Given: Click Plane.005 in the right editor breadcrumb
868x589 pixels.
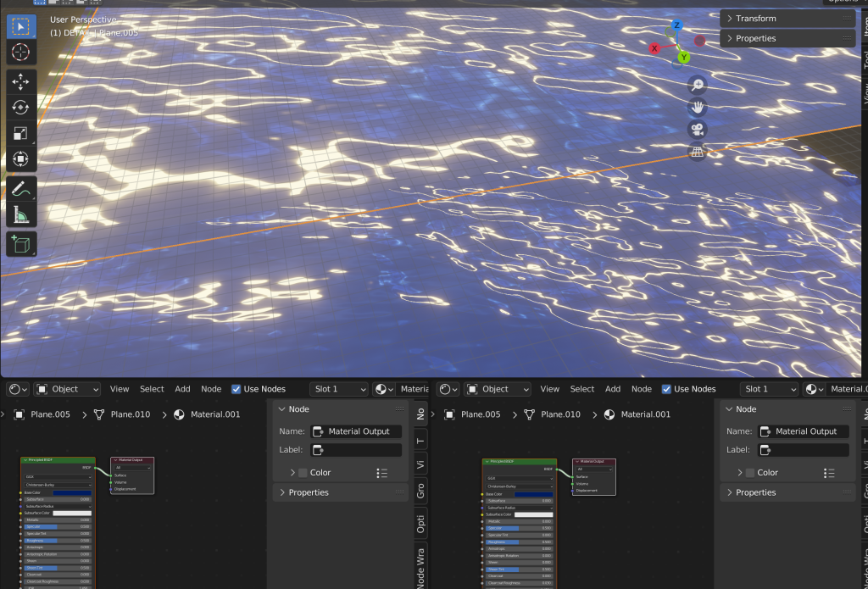Looking at the screenshot, I should (x=481, y=414).
